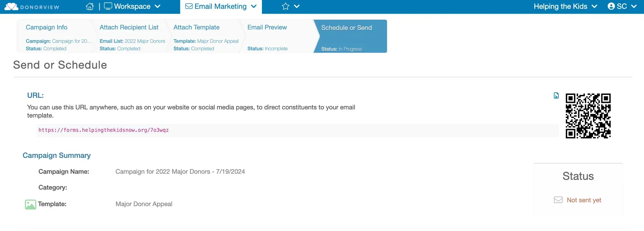Go to the Home icon
The image size is (644, 231).
pyautogui.click(x=90, y=6)
